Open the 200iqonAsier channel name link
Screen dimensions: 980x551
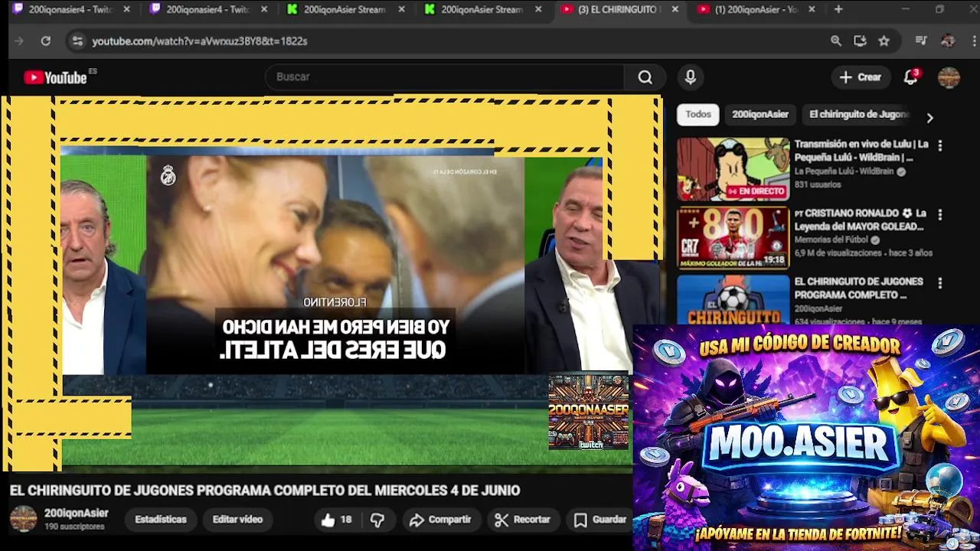pyautogui.click(x=77, y=514)
